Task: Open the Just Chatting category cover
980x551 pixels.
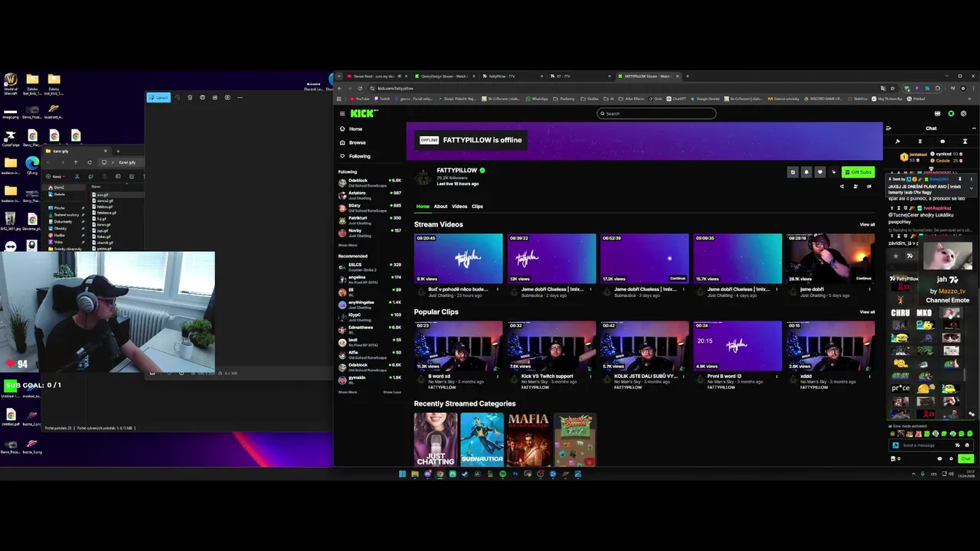Action: [436, 439]
